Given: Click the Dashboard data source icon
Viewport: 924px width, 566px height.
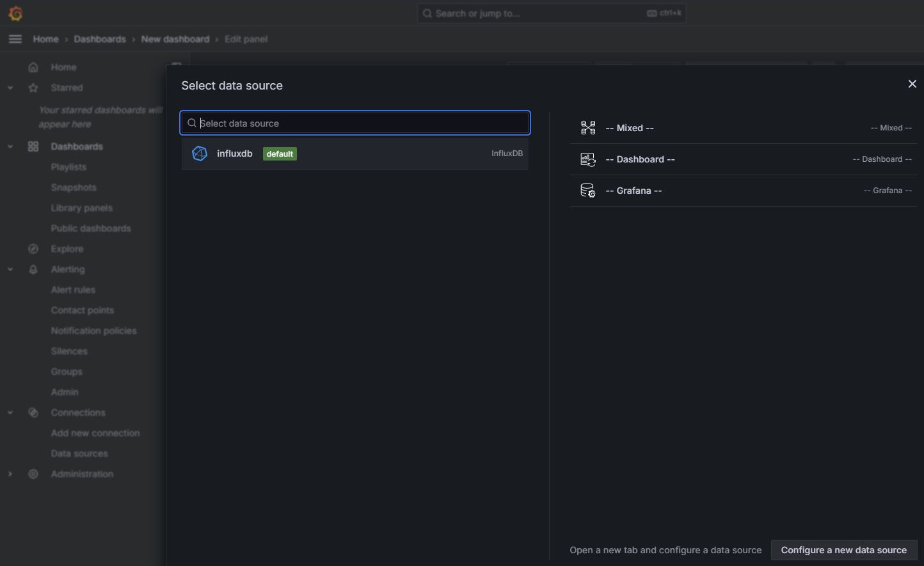Looking at the screenshot, I should click(x=587, y=159).
